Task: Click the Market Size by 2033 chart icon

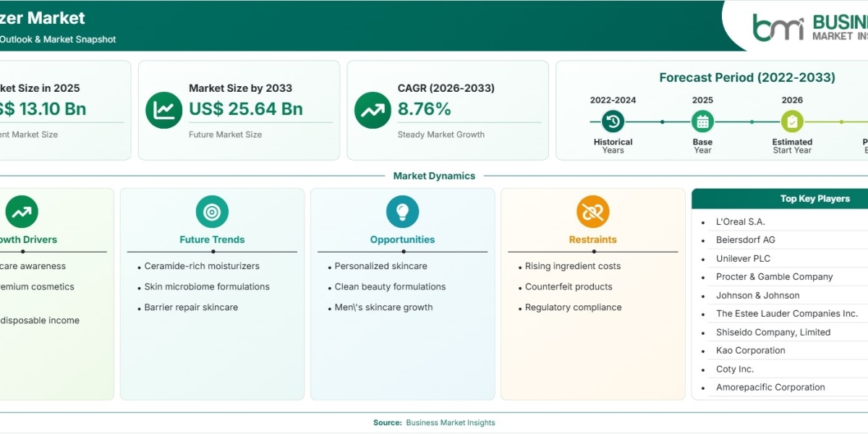Action: [164, 110]
